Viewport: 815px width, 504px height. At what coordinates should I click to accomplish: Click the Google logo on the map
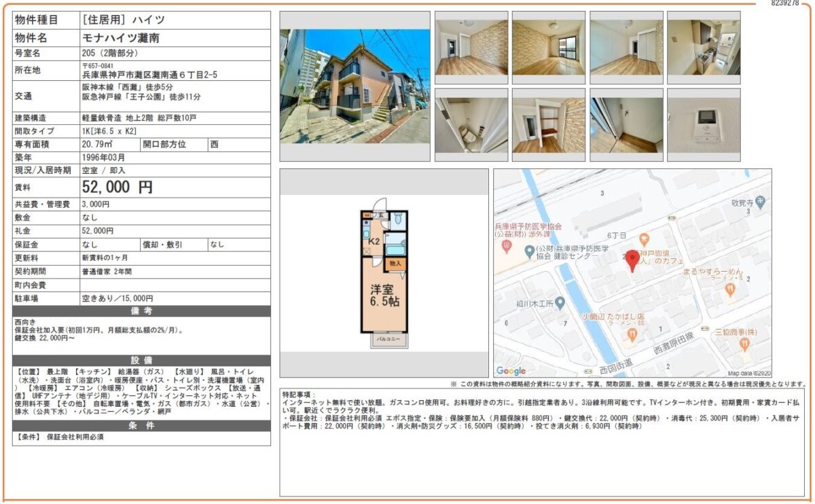tap(511, 371)
